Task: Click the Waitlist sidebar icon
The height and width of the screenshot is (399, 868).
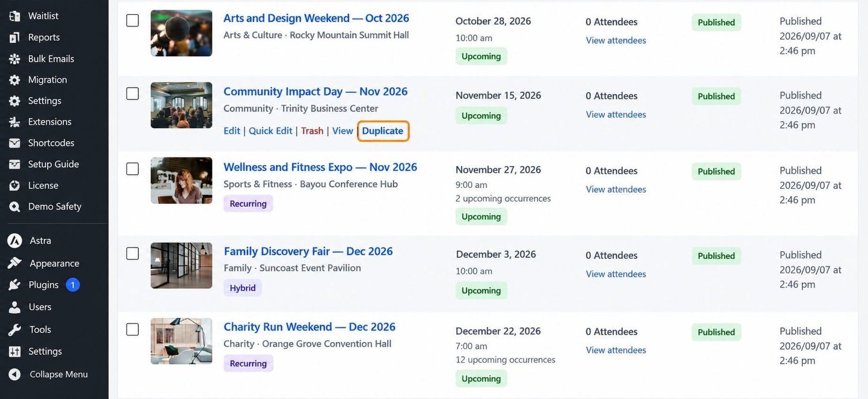Action: click(x=15, y=16)
